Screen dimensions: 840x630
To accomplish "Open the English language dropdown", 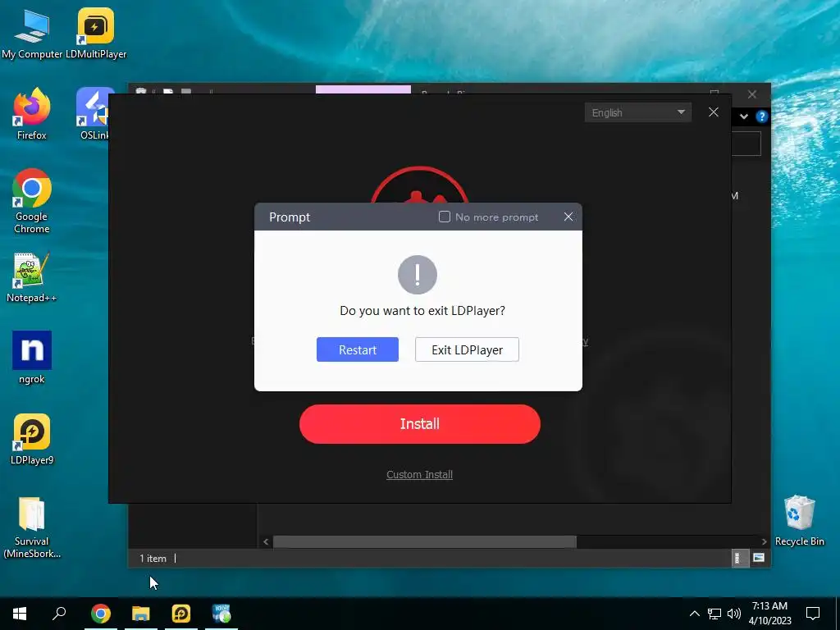I will [x=637, y=112].
